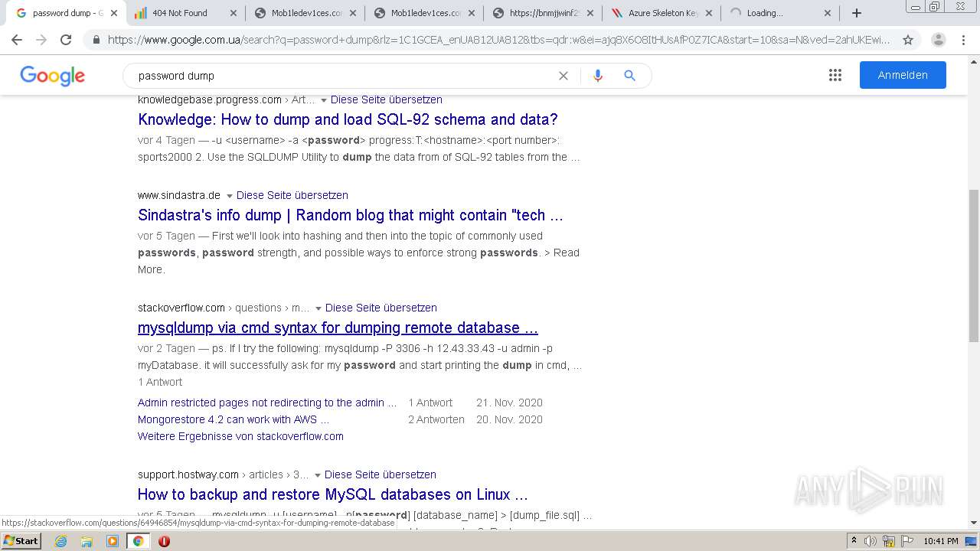The image size is (980, 551).
Task: Open File Explorer from taskbar
Action: [x=87, y=541]
